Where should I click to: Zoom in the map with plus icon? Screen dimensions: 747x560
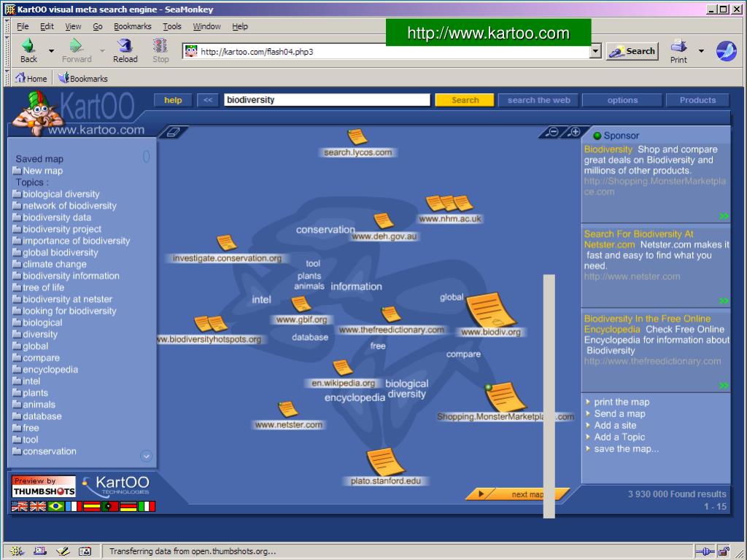pos(575,132)
